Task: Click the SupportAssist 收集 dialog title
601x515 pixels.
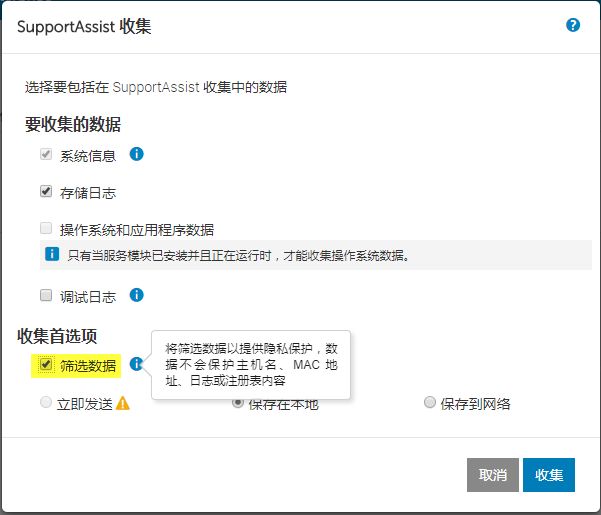Action: [x=82, y=25]
